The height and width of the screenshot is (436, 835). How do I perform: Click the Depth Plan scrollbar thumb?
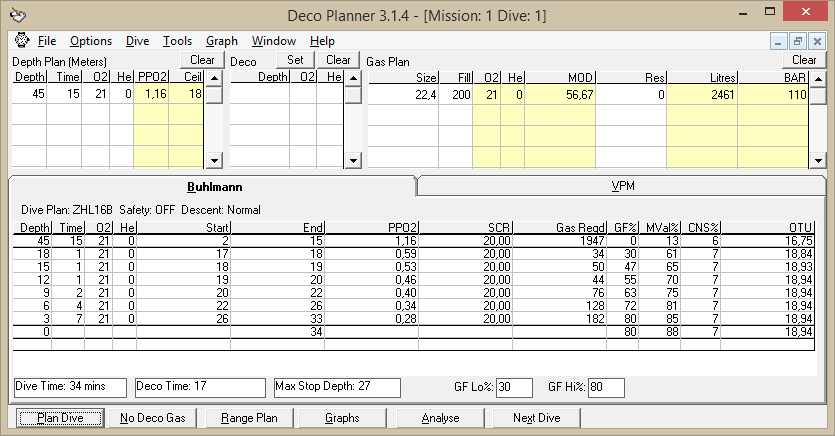(x=214, y=95)
